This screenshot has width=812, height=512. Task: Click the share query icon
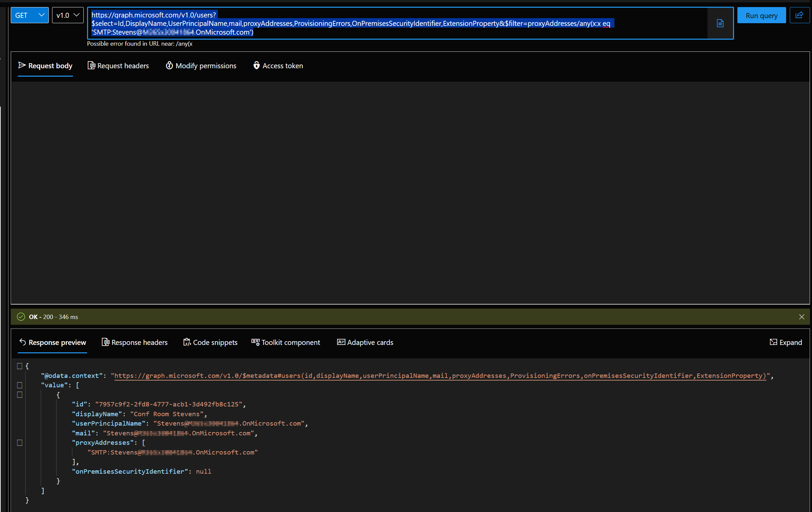tap(799, 15)
